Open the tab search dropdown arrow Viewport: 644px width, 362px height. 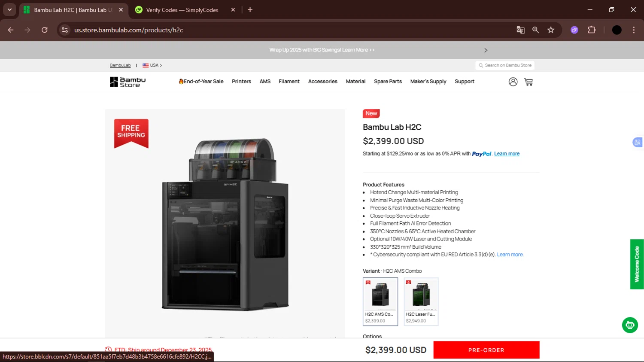point(9,9)
